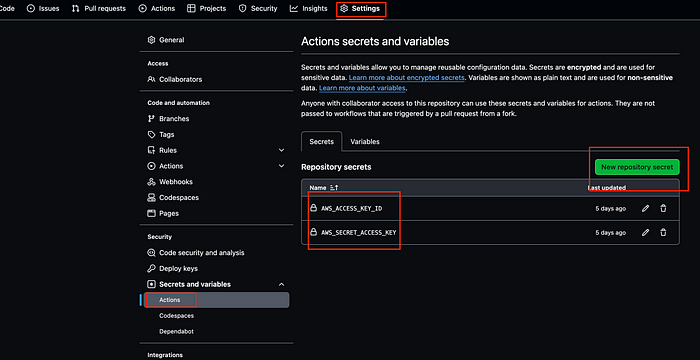Click the Collaborators people icon

click(x=151, y=79)
